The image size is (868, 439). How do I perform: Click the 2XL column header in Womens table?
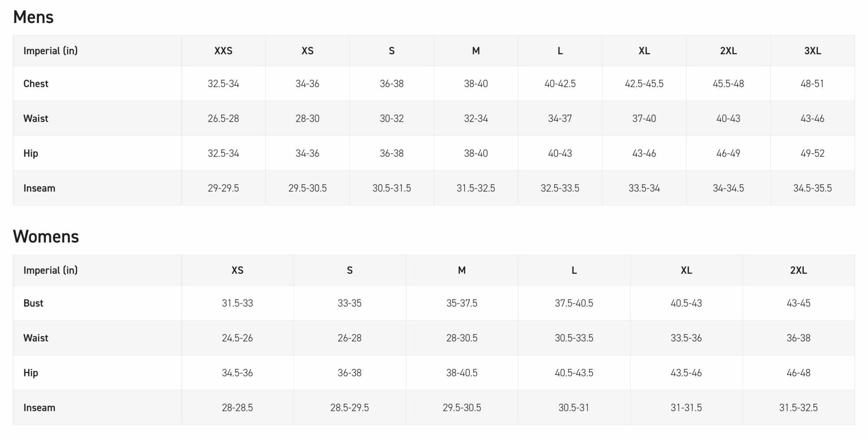pyautogui.click(x=798, y=270)
